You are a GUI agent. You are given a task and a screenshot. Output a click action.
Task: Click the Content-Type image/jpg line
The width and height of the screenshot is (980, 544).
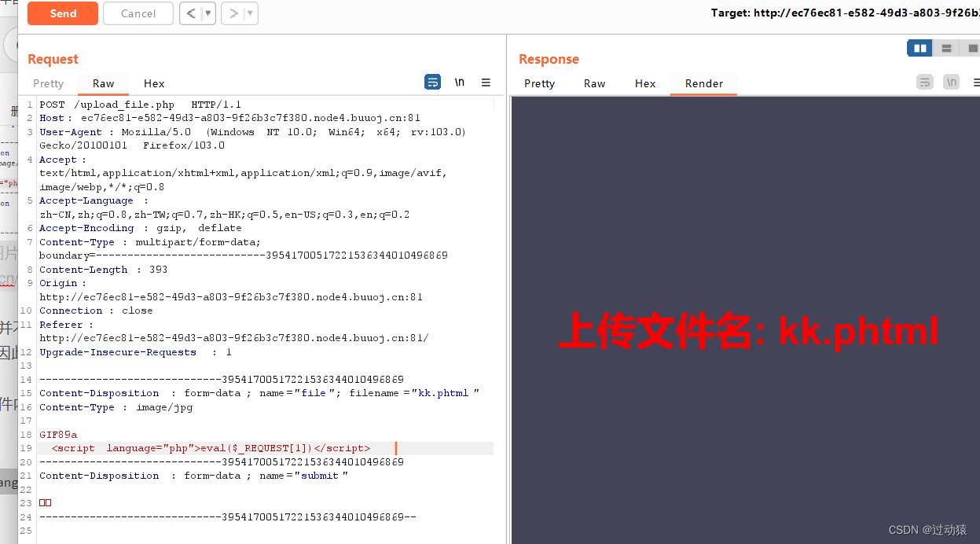tap(116, 407)
